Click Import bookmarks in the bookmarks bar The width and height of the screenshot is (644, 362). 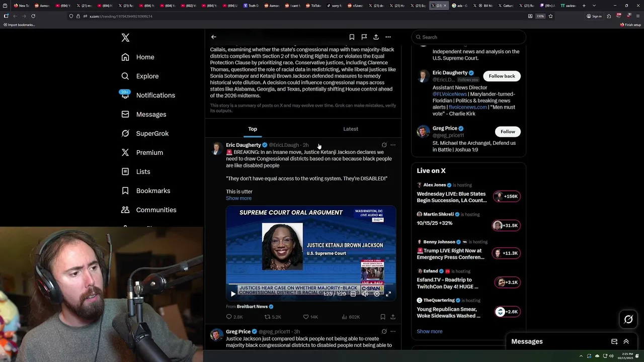[x=19, y=25]
